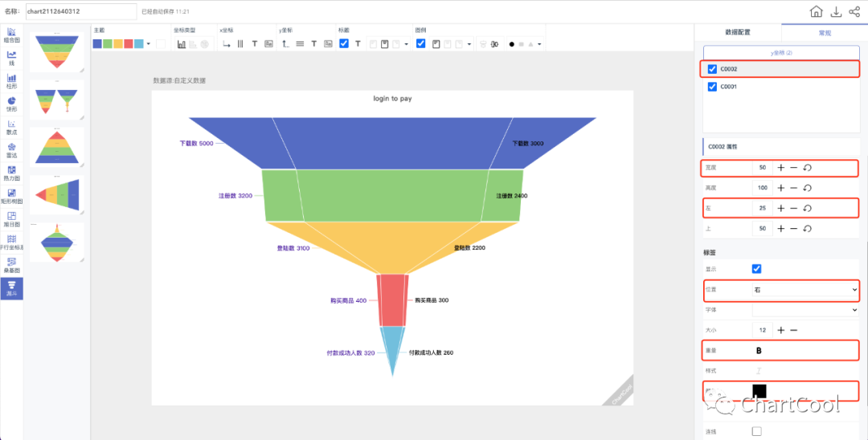Open the label 位置 dropdown
868x440 pixels.
coord(805,288)
